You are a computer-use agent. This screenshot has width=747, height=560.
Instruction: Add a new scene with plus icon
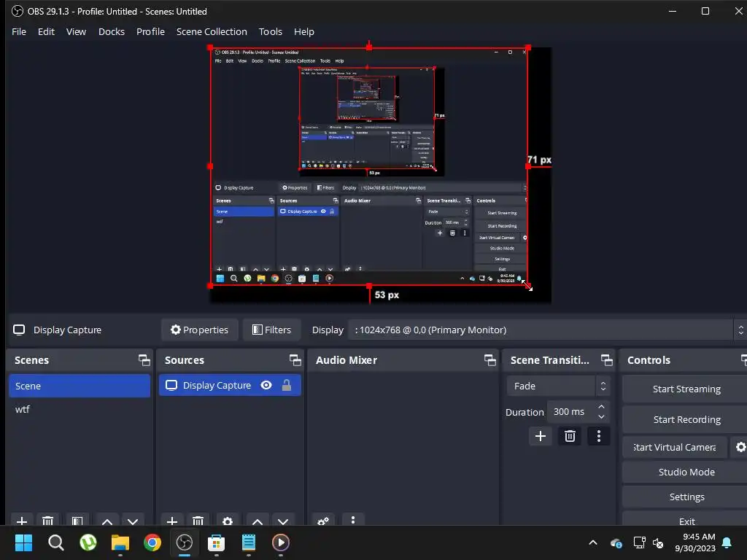22,521
